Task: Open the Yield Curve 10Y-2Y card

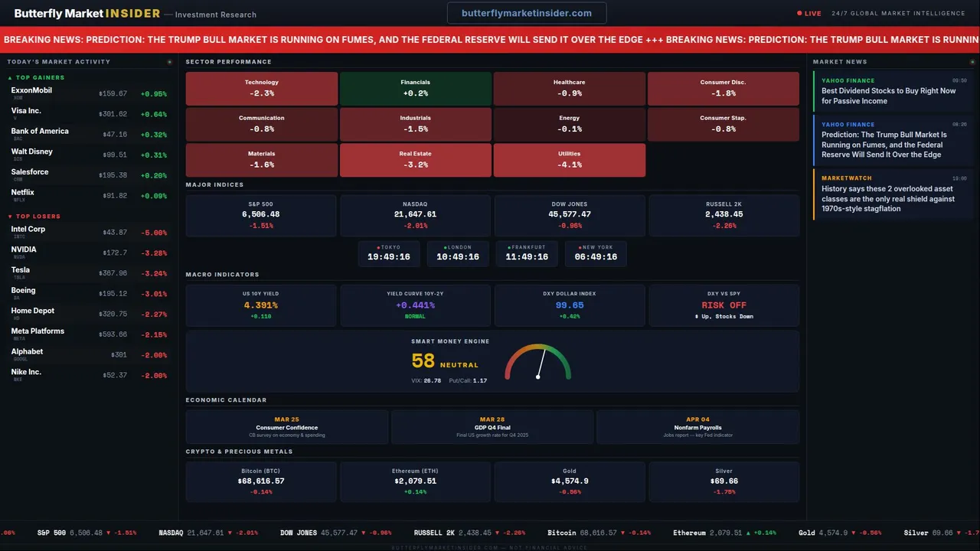Action: click(416, 305)
